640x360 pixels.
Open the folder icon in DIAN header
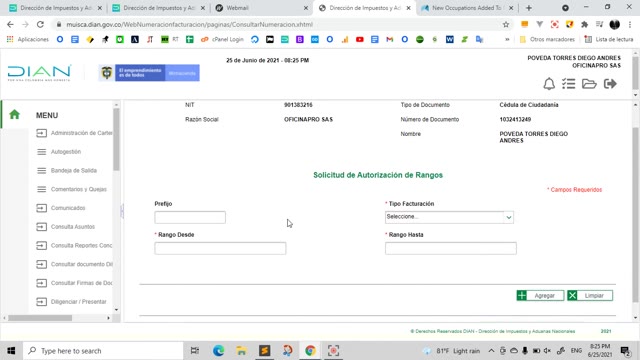tap(589, 84)
